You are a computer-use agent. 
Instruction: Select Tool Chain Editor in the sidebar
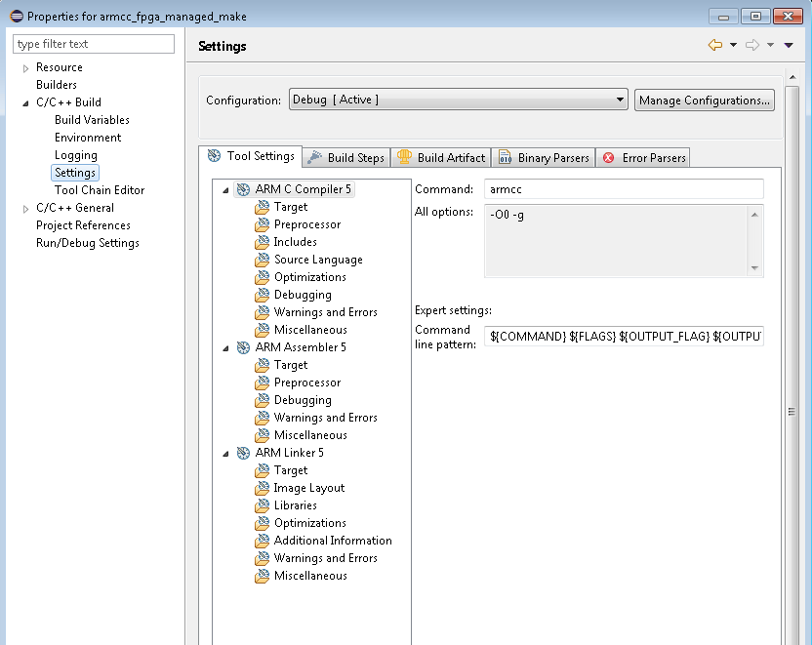pyautogui.click(x=100, y=190)
